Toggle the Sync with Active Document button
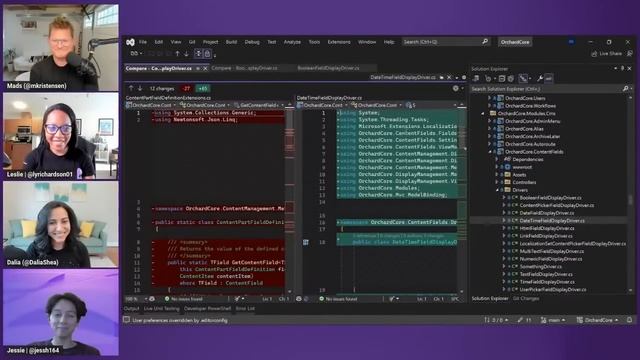Image resolution: width=640 pixels, height=360 pixels. coord(523,78)
